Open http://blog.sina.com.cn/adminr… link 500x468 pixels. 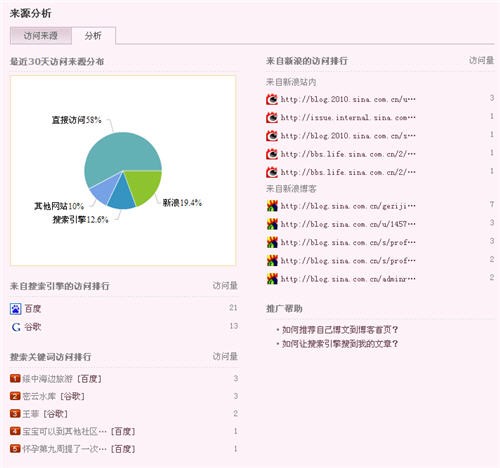348,279
